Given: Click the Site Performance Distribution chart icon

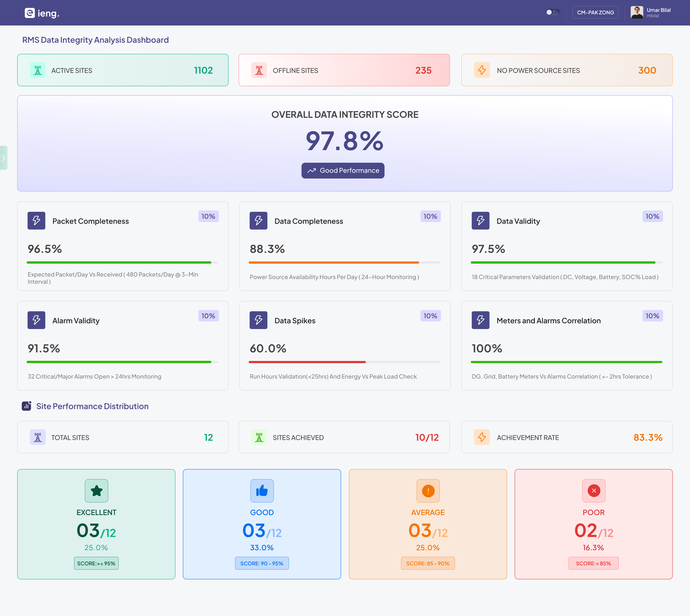Looking at the screenshot, I should [27, 406].
